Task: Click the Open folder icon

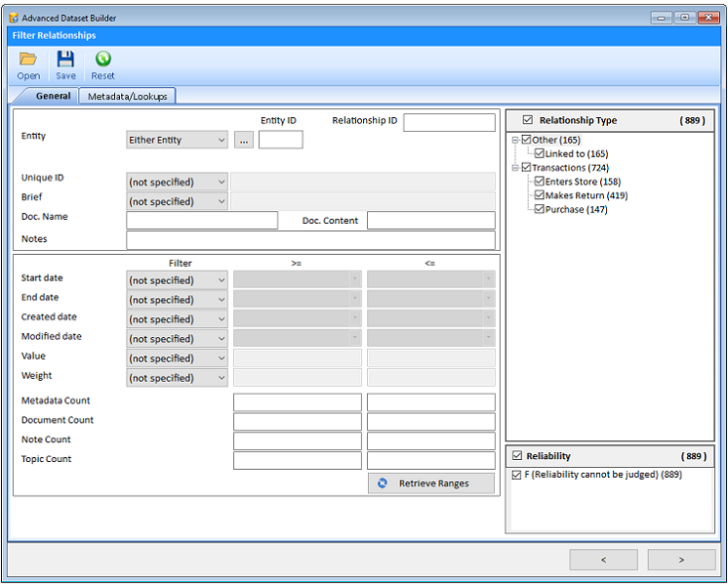Action: coord(28,60)
